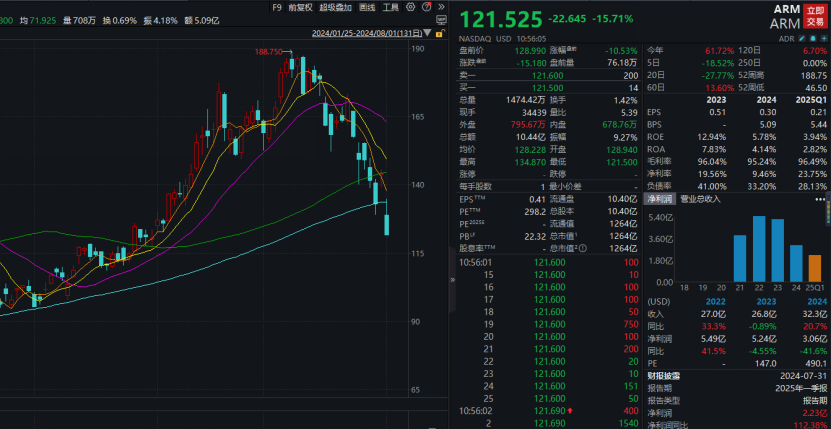Click the 买一 bid price 121.500
Viewport: 831px width, 429px height.
point(548,88)
